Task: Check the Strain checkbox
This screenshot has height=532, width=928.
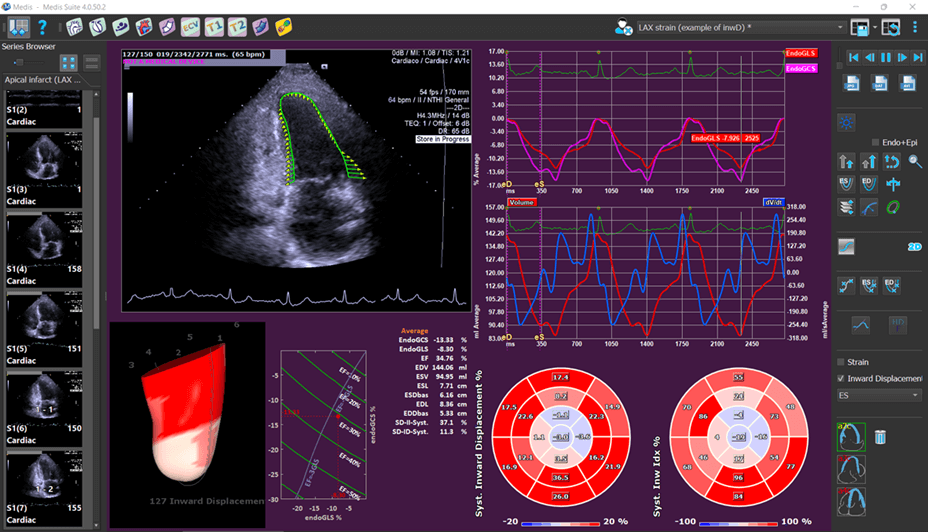Action: [x=840, y=362]
